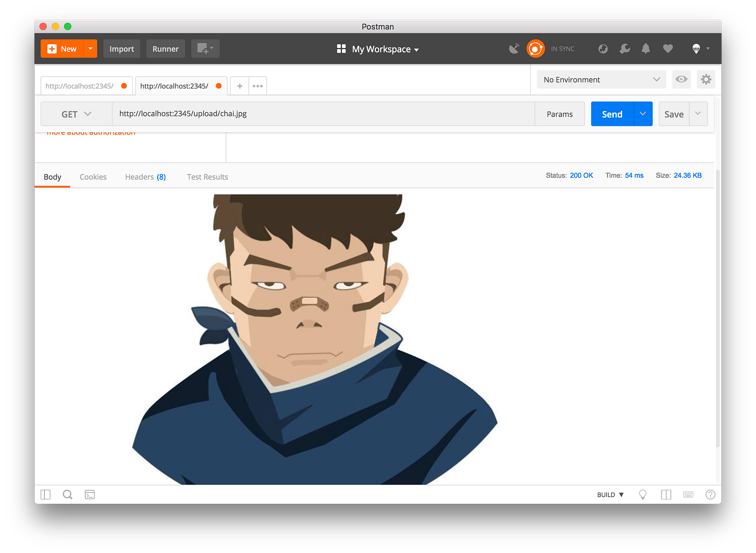The width and height of the screenshot is (756, 553).
Task: Select the Cookies tab
Action: coord(93,177)
